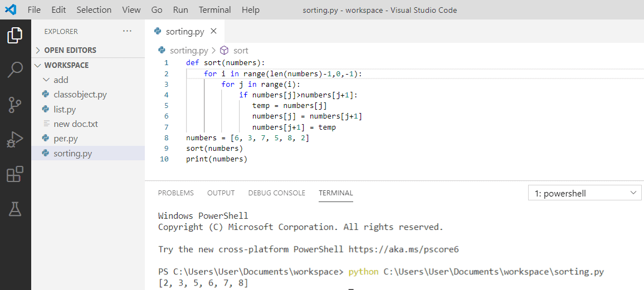Viewport: 644px width, 290px height.
Task: Open Explorer more actions ellipsis
Action: 128,31
